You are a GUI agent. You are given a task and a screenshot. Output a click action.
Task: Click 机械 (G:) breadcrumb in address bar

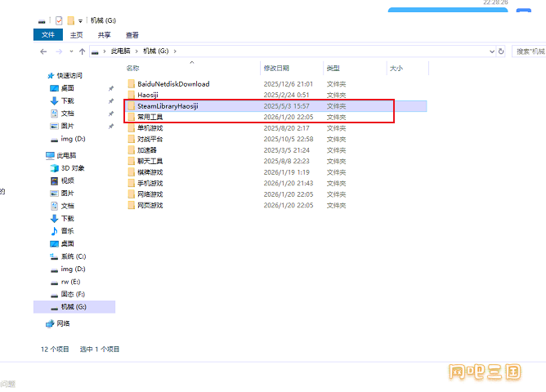coord(155,51)
